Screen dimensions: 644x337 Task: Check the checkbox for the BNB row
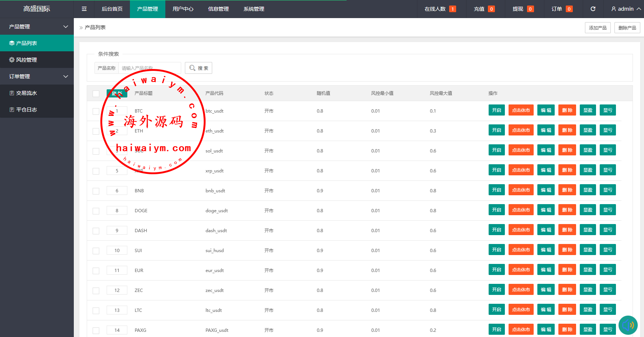pos(96,191)
